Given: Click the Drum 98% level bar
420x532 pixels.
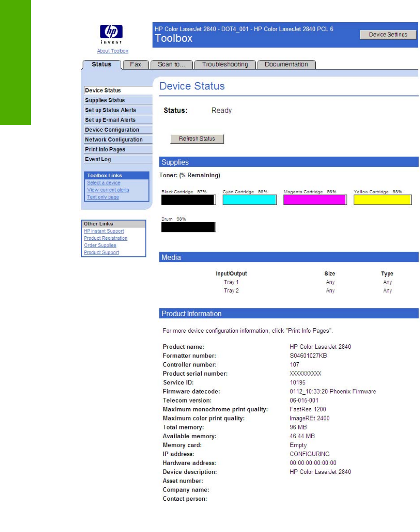Looking at the screenshot, I should tap(189, 227).
